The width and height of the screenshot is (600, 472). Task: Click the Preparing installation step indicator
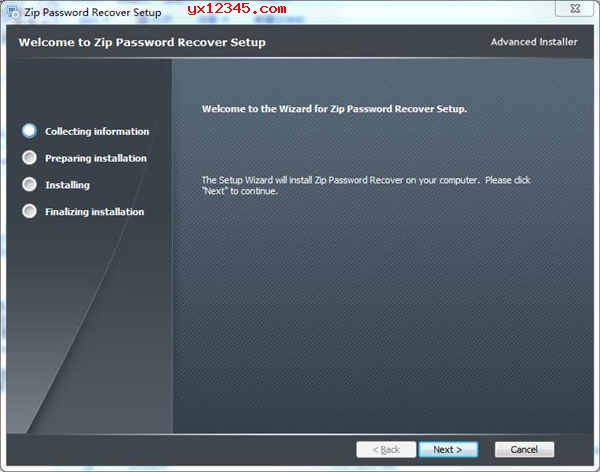[x=29, y=158]
